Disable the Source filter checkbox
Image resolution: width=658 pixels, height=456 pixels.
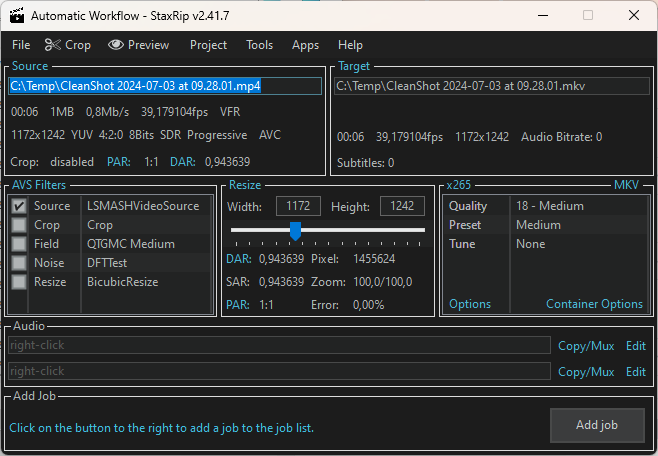[x=19, y=206]
